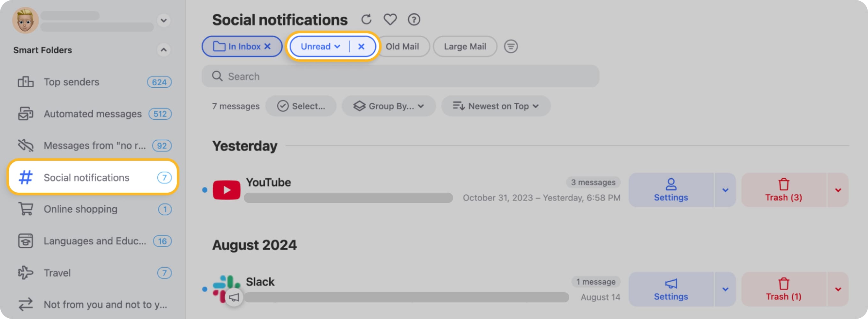Favorite Social notifications using the heart icon

click(390, 19)
